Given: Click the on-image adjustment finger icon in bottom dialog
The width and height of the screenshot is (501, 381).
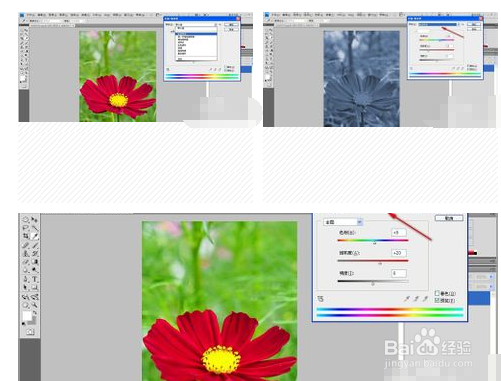Looking at the screenshot, I should tap(320, 299).
